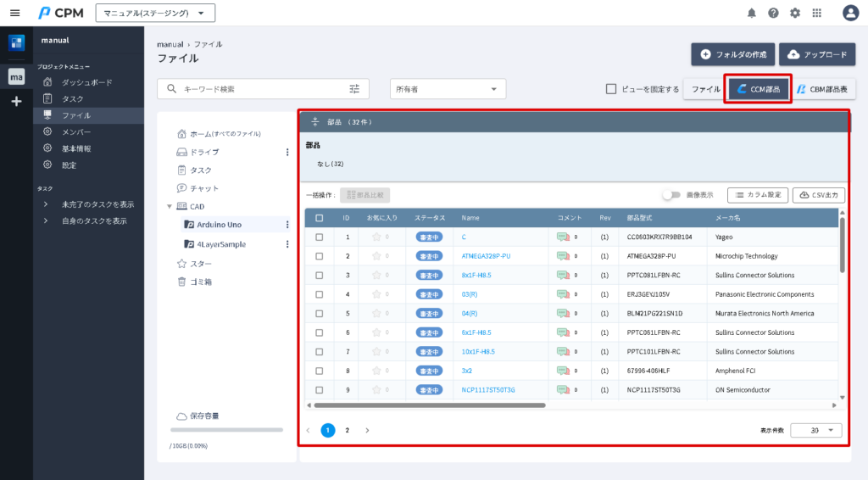Image resolution: width=868 pixels, height=480 pixels.
Task: Toggle the 画像表示 switch
Action: (671, 195)
